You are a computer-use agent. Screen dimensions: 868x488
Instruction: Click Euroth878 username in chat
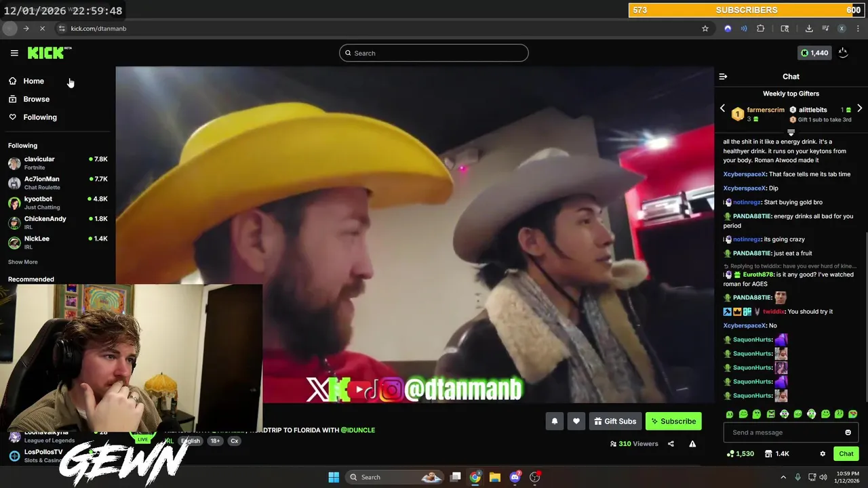(758, 274)
